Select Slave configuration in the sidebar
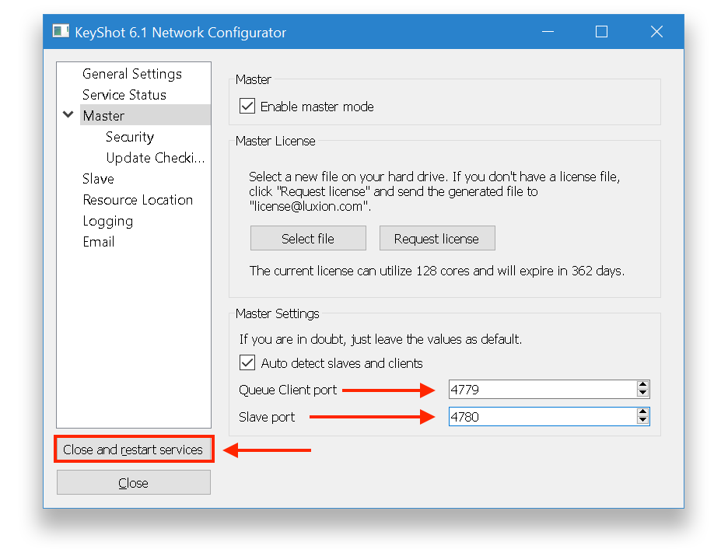This screenshot has width=728, height=560. click(x=98, y=178)
